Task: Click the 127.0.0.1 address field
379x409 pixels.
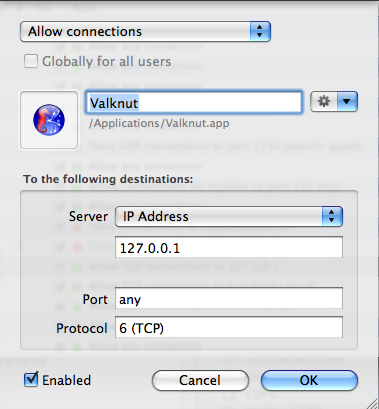Action: pyautogui.click(x=229, y=247)
